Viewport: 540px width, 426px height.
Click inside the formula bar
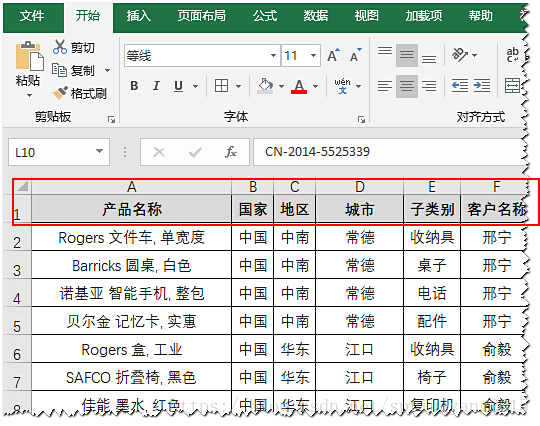coord(389,152)
